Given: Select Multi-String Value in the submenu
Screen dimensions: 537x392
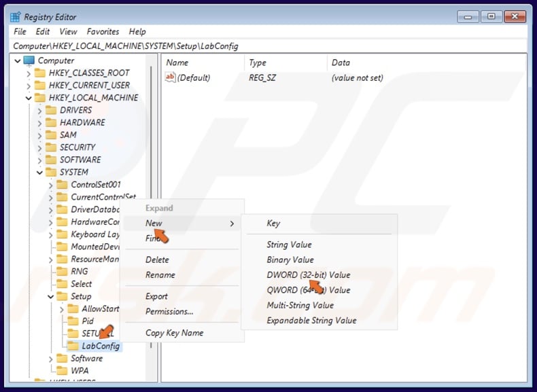Looking at the screenshot, I should (319, 305).
